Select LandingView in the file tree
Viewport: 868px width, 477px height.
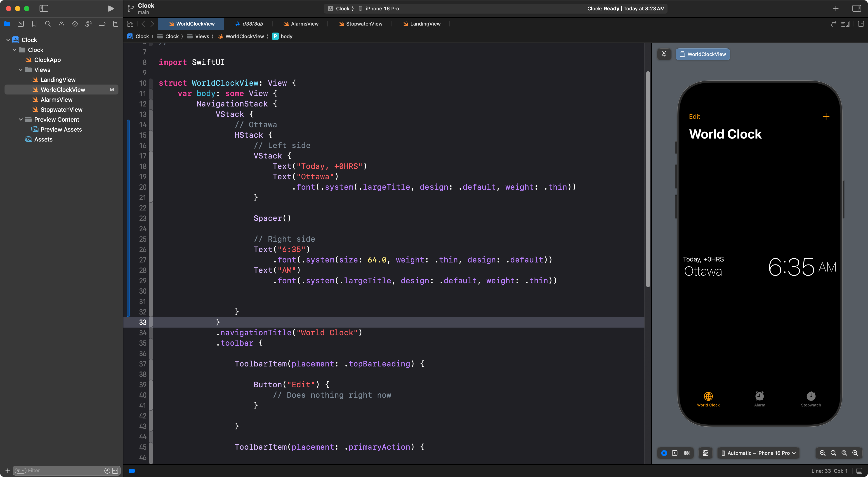[58, 80]
